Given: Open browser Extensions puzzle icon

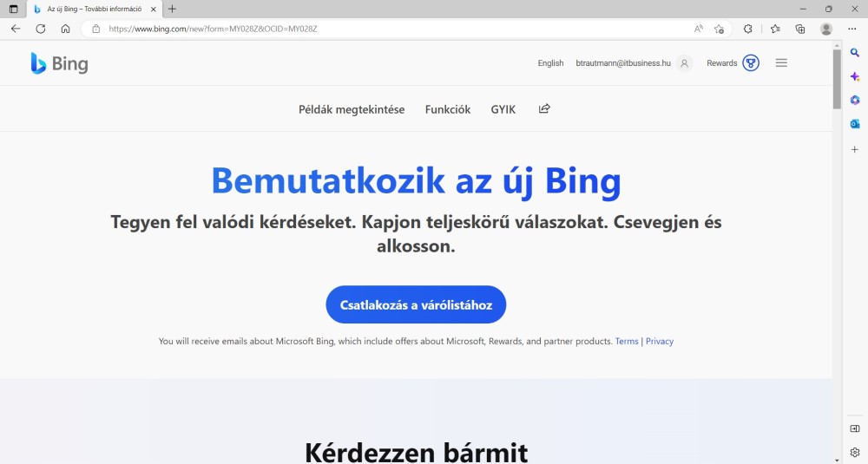Looking at the screenshot, I should click(x=748, y=29).
